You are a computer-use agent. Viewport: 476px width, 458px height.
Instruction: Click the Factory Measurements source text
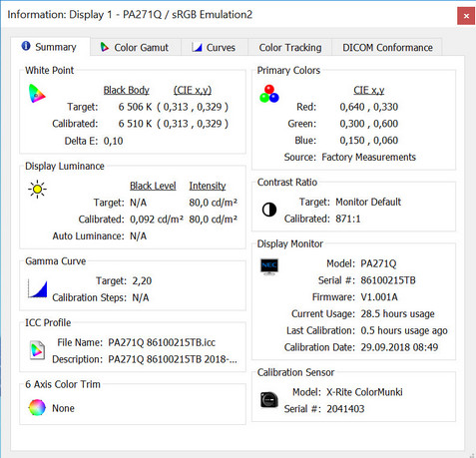click(x=368, y=157)
